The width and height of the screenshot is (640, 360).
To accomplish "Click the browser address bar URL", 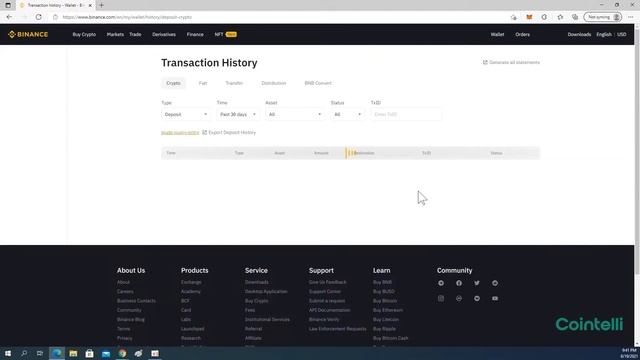I will (x=127, y=17).
